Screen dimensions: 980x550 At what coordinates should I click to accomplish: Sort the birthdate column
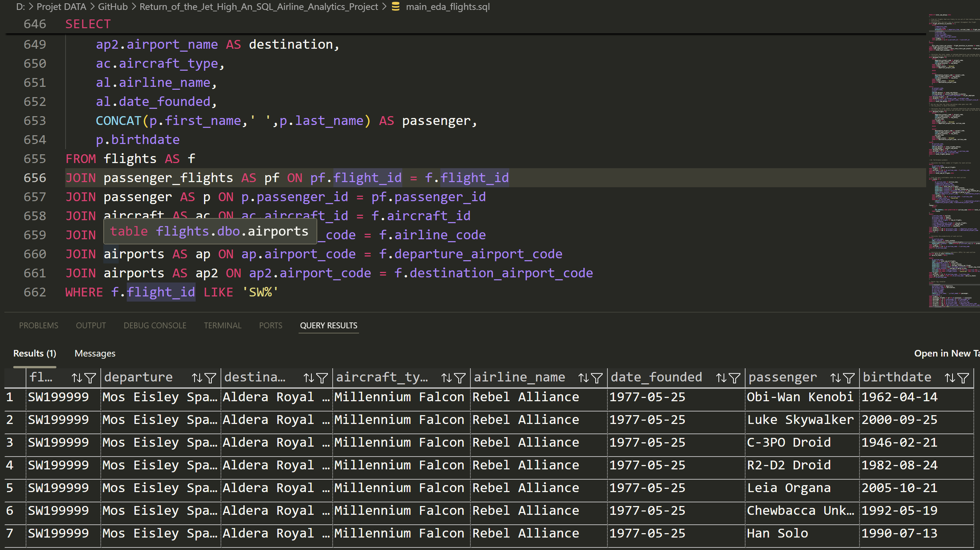coord(950,377)
